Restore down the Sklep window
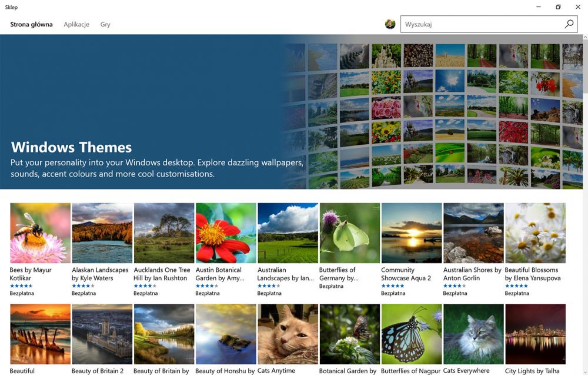The image size is (588, 375). [558, 6]
